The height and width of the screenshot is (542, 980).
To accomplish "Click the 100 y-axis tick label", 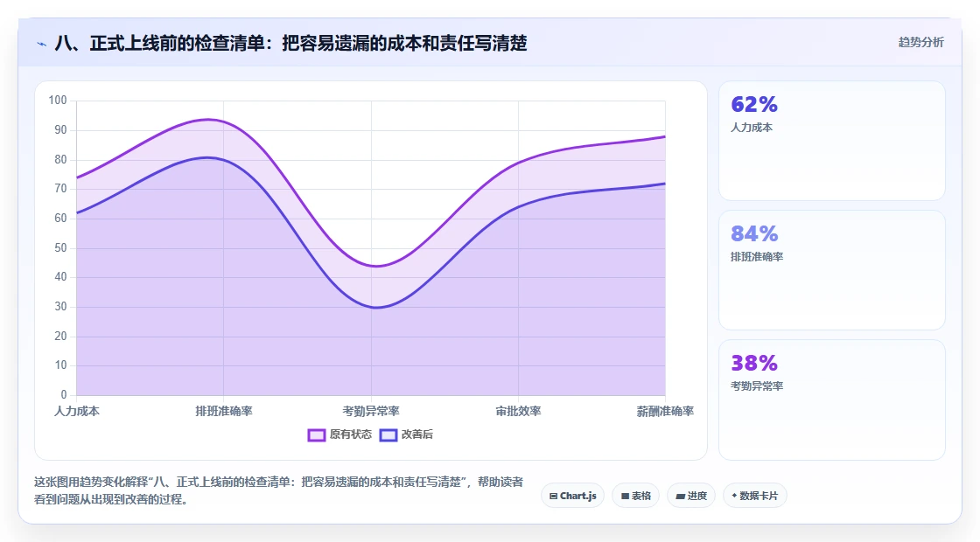I will [58, 101].
